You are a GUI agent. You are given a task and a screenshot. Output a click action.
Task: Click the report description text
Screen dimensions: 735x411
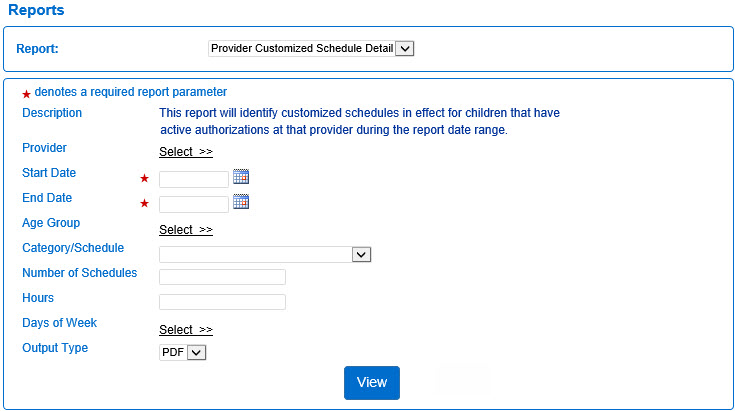(359, 122)
